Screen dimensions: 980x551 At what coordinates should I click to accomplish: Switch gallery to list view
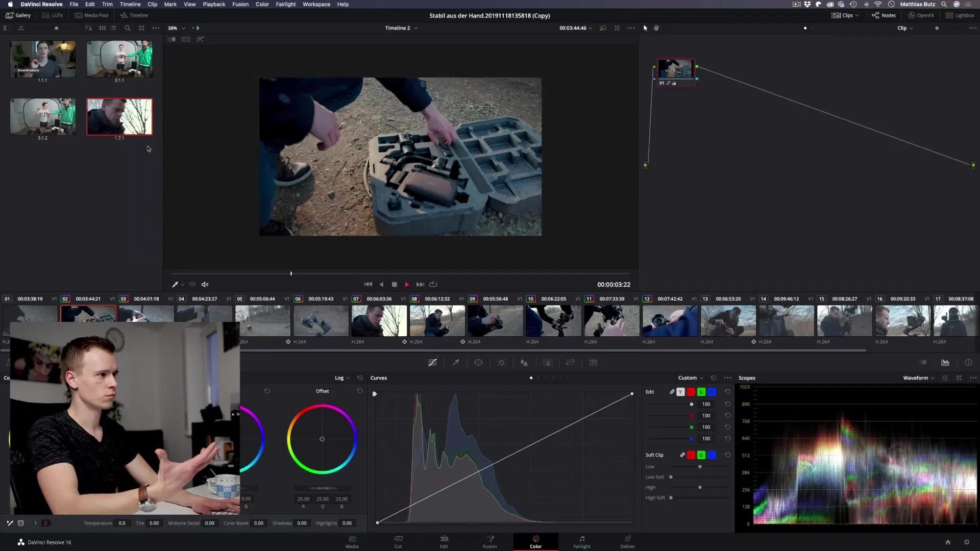pyautogui.click(x=113, y=28)
